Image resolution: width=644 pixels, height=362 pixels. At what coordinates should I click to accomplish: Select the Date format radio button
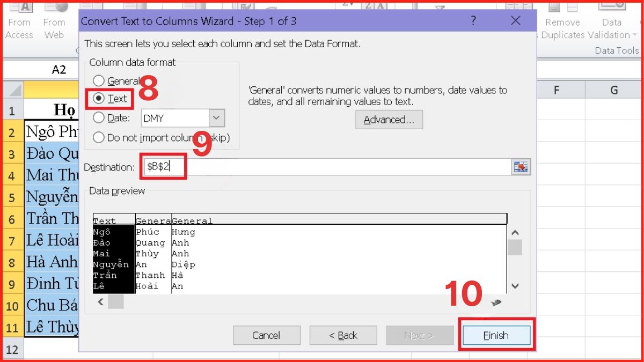coord(99,117)
